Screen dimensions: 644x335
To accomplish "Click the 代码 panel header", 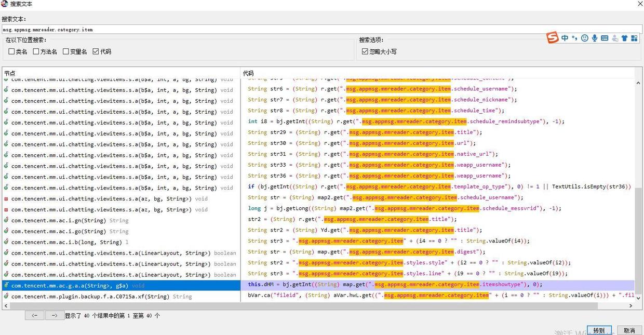I will coord(248,73).
